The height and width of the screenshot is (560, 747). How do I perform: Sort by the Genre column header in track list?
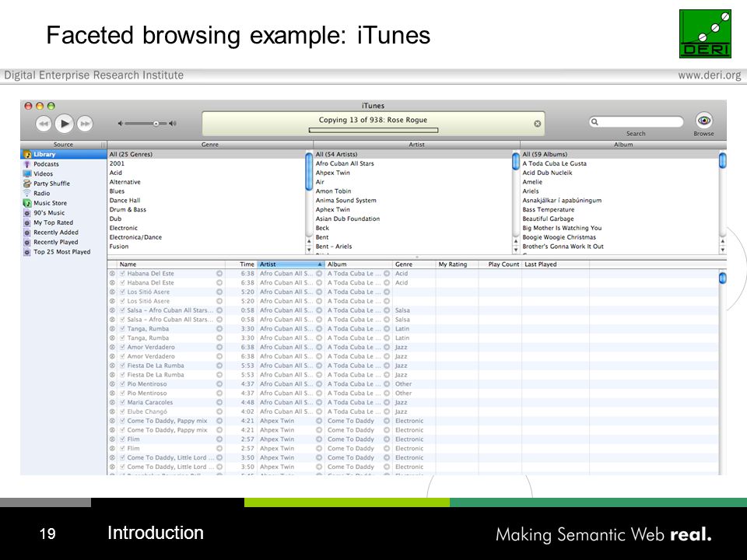[x=413, y=264]
